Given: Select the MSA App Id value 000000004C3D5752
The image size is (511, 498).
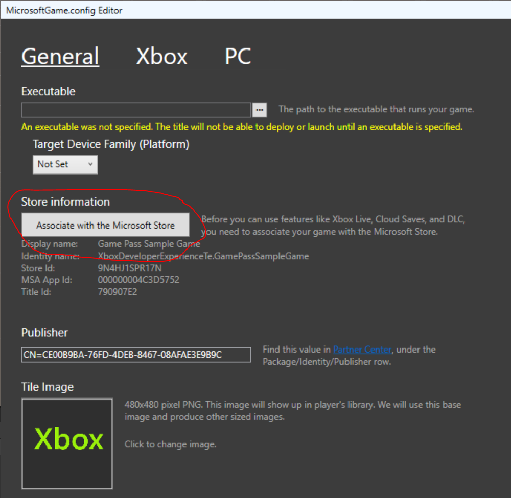Looking at the screenshot, I should tap(139, 280).
